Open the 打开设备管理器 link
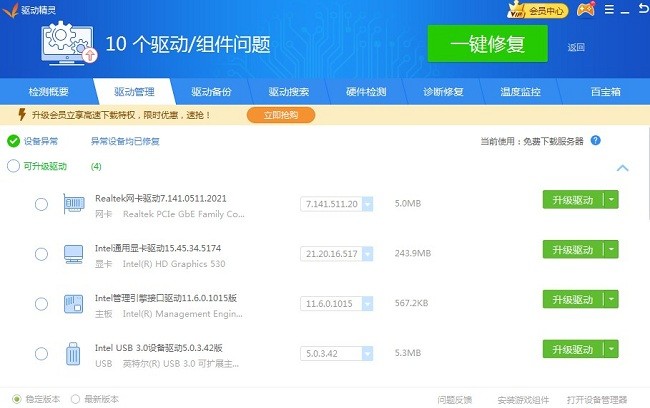 tap(597, 399)
